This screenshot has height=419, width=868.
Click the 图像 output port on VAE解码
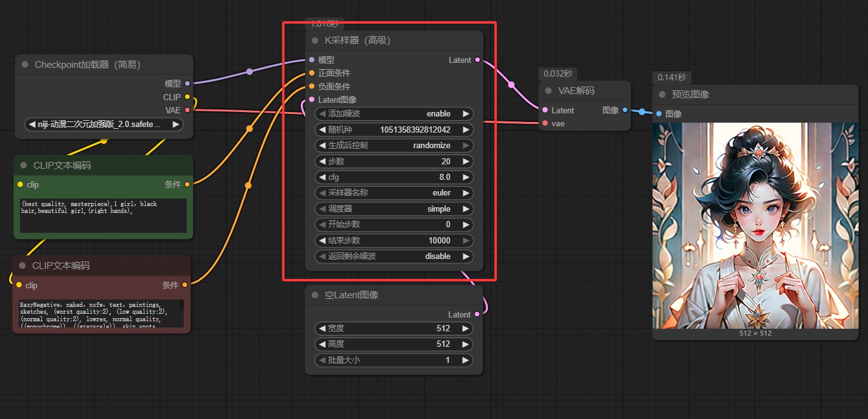[x=625, y=110]
